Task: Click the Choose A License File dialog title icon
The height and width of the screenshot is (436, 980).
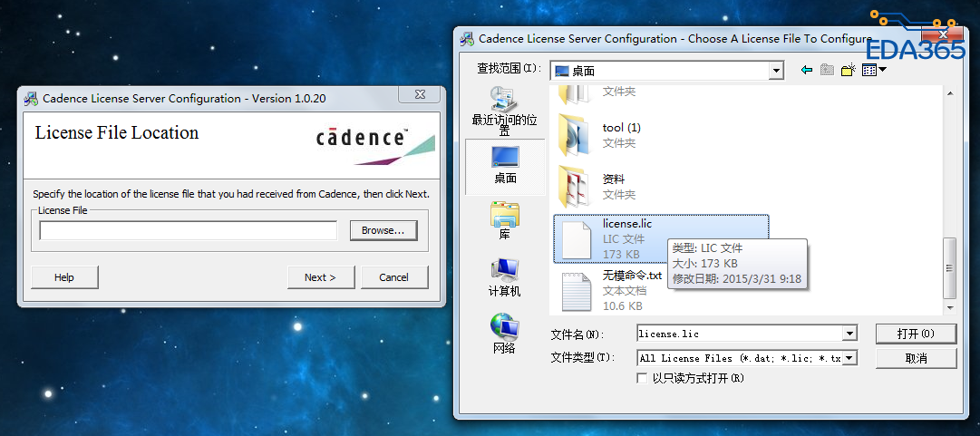Action: pyautogui.click(x=466, y=39)
